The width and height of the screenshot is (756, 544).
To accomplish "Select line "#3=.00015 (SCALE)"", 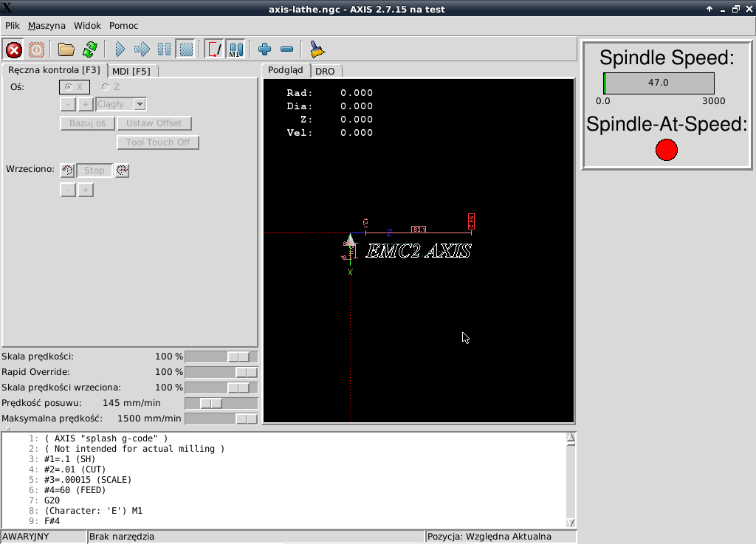I will coord(88,480).
